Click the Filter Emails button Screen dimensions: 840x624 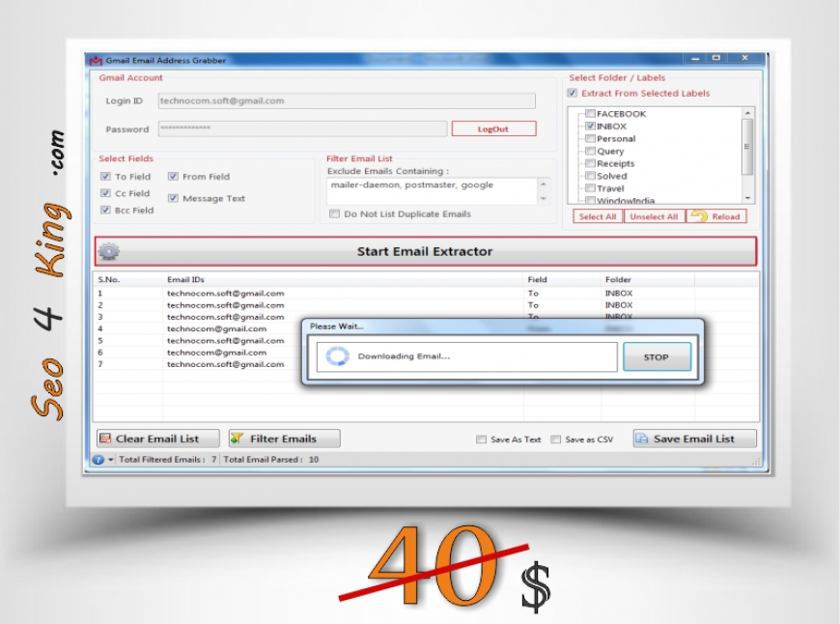(285, 439)
